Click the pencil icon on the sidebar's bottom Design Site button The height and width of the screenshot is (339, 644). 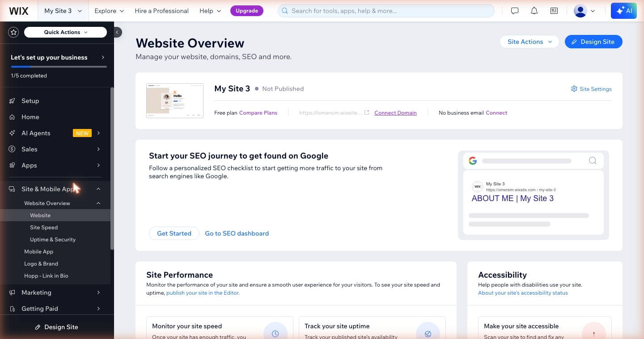(38, 327)
